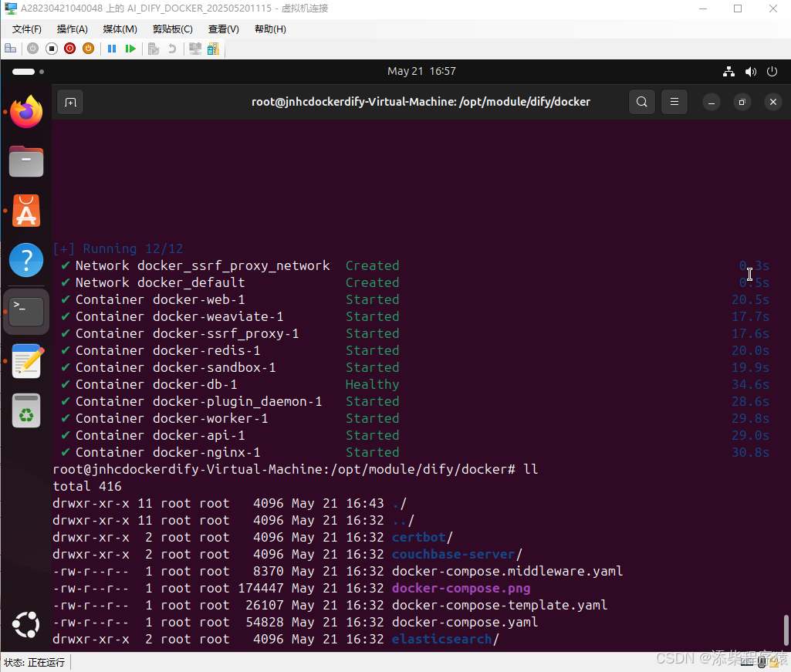791x672 pixels.
Task: Click 'docker-compose.yaml' filename
Action: (465, 623)
